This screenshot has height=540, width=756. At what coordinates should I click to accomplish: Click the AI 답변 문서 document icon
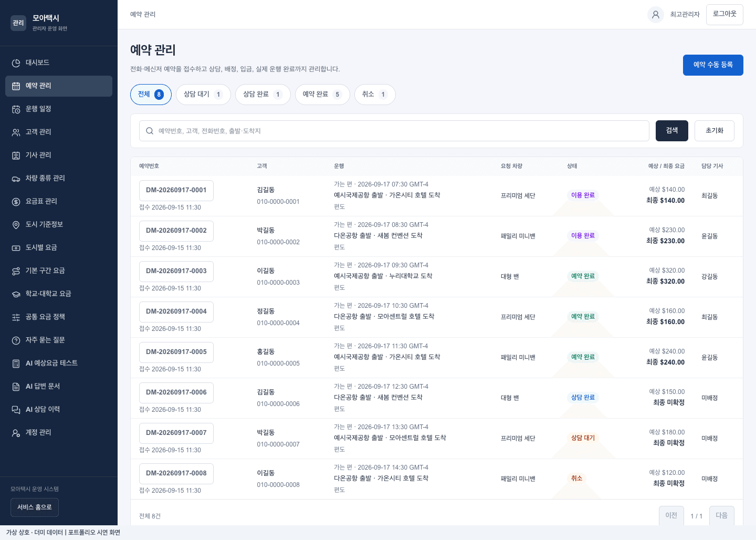click(16, 387)
